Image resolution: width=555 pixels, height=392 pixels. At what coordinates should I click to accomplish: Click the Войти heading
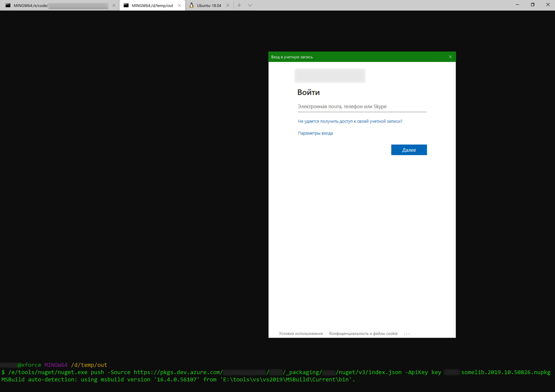(308, 92)
